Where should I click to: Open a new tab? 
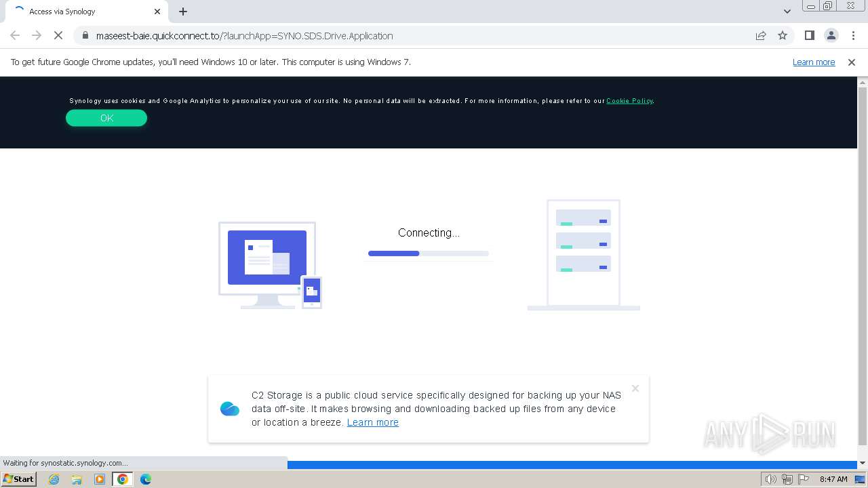(183, 12)
